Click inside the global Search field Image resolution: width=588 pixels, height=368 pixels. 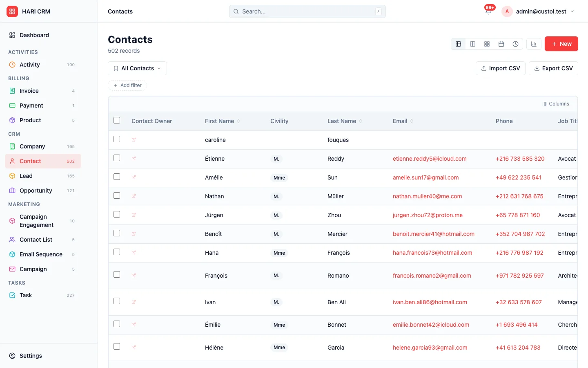[307, 11]
